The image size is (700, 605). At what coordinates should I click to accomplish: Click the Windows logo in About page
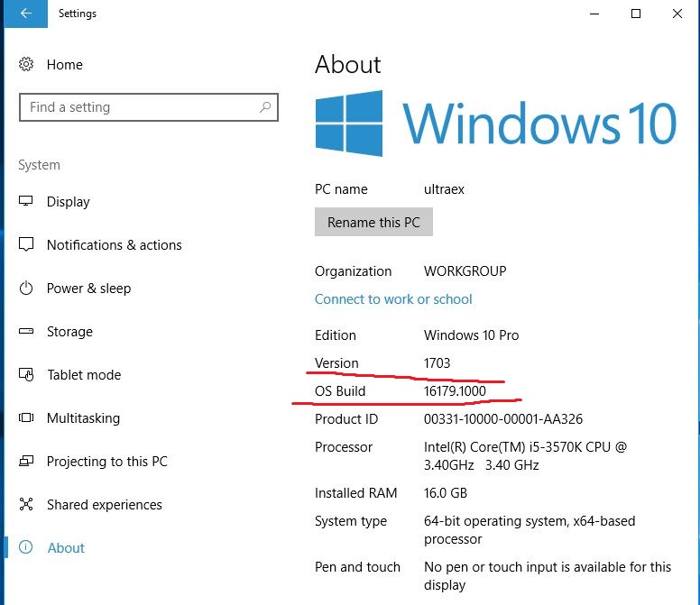point(349,124)
